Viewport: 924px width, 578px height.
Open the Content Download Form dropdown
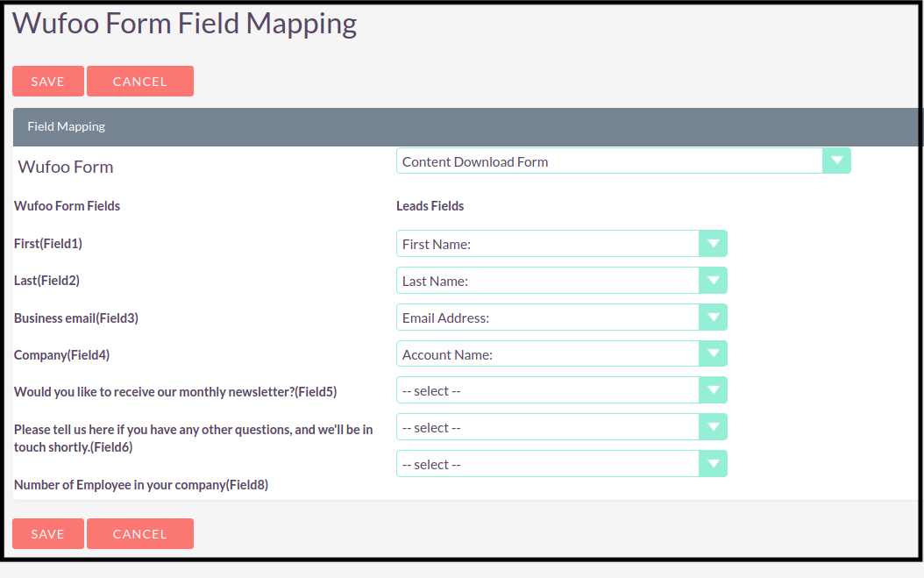coord(623,161)
